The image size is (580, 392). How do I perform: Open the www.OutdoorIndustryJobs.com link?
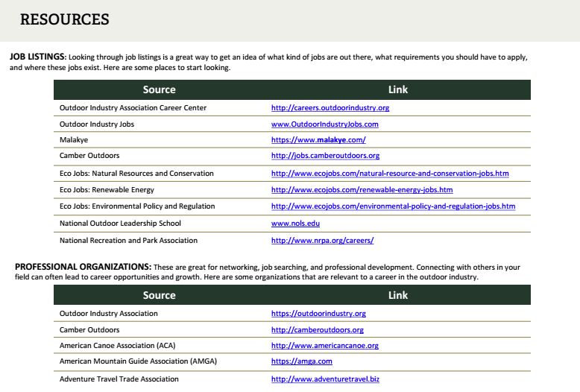(325, 124)
